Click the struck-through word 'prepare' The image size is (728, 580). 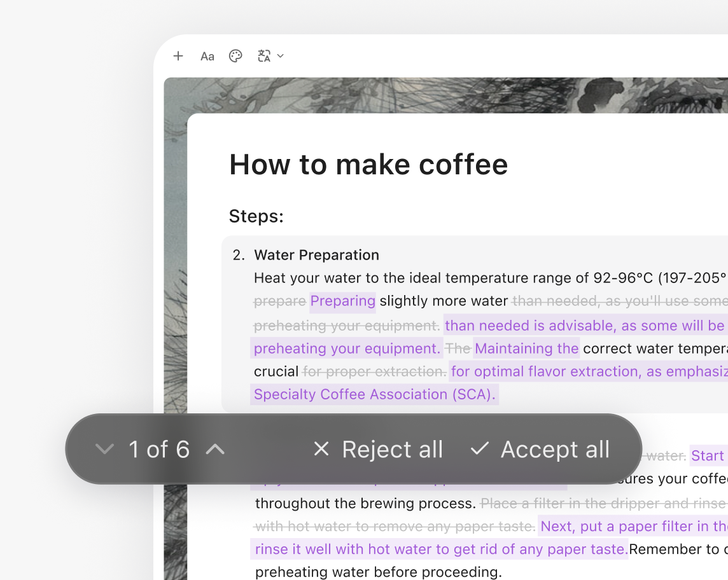pos(280,301)
